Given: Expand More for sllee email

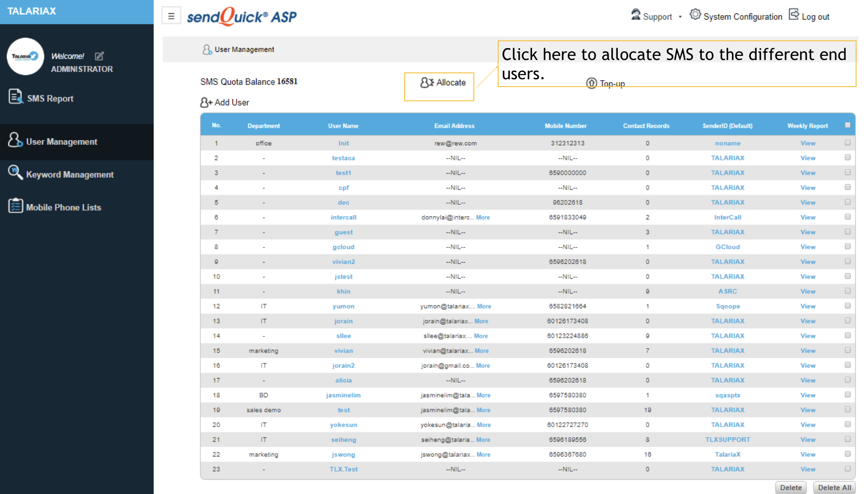Looking at the screenshot, I should pos(481,336).
